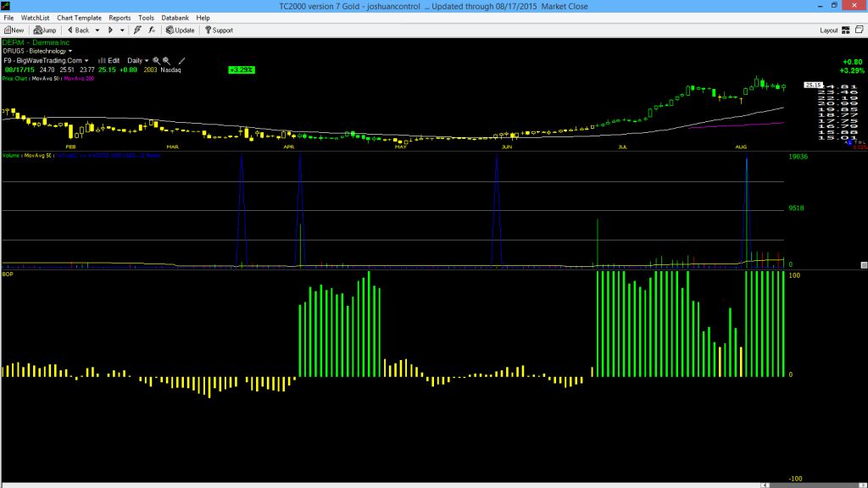Screen dimensions: 868x488
Task: Open the Jump tool
Action: pos(45,30)
